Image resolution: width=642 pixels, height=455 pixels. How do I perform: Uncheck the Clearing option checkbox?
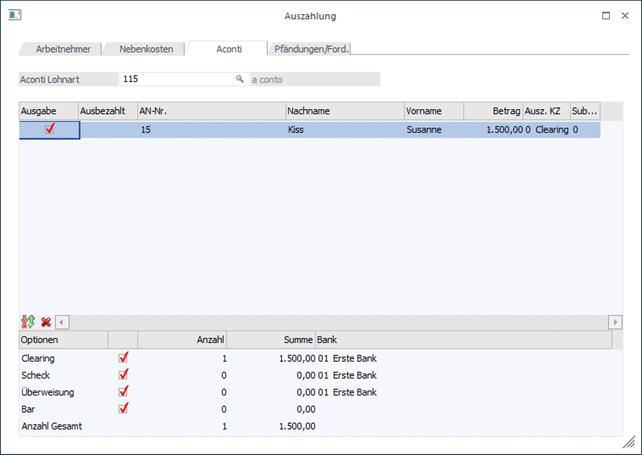coord(124,357)
